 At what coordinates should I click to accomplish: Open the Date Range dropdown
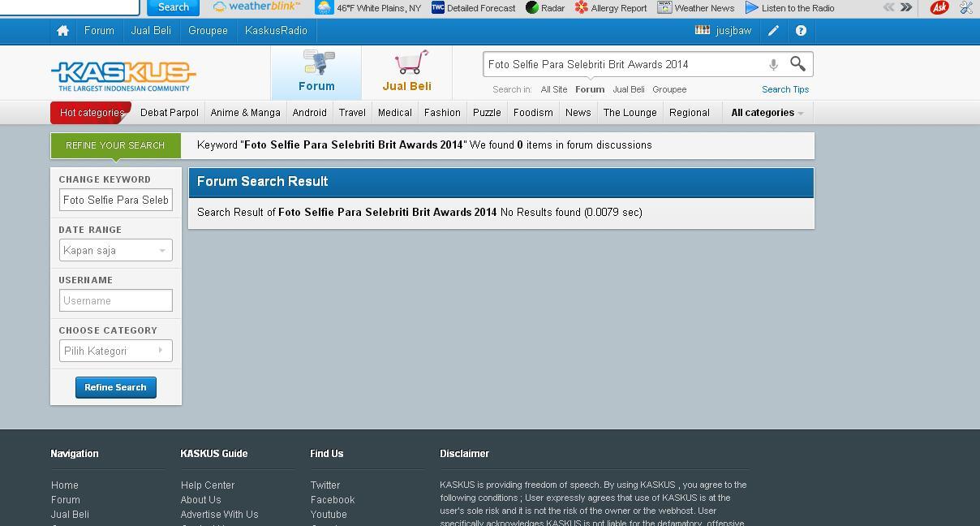(x=116, y=250)
